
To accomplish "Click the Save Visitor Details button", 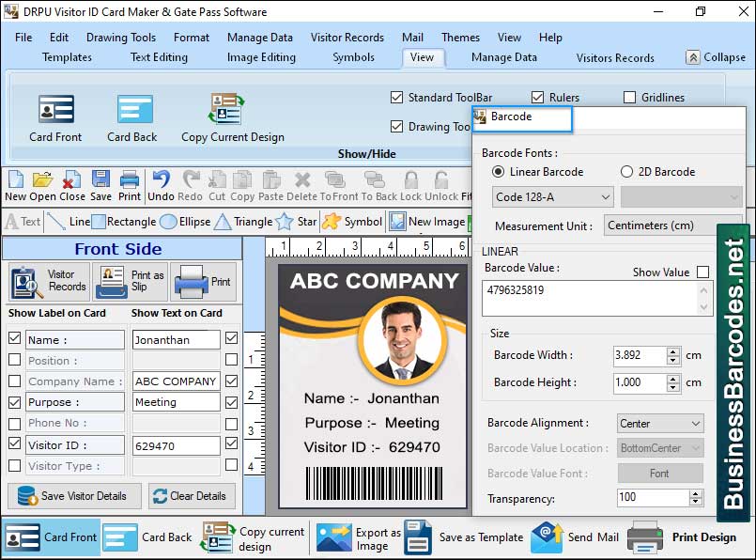I will [75, 495].
